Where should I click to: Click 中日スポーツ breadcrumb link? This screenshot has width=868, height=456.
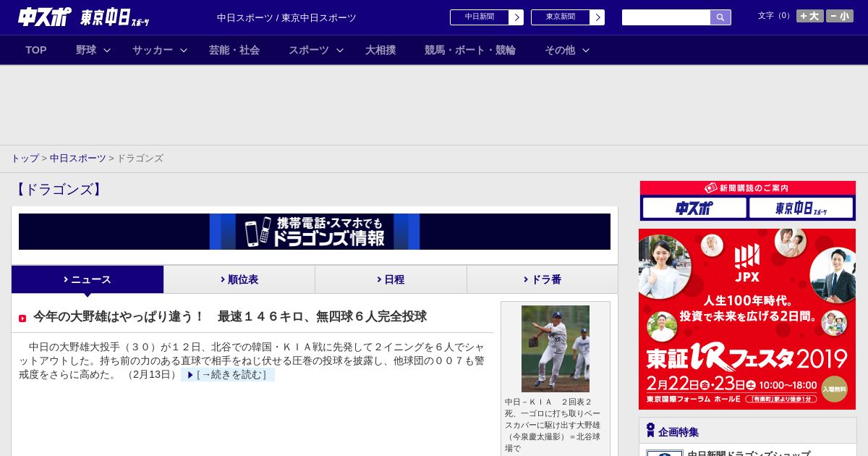(77, 159)
